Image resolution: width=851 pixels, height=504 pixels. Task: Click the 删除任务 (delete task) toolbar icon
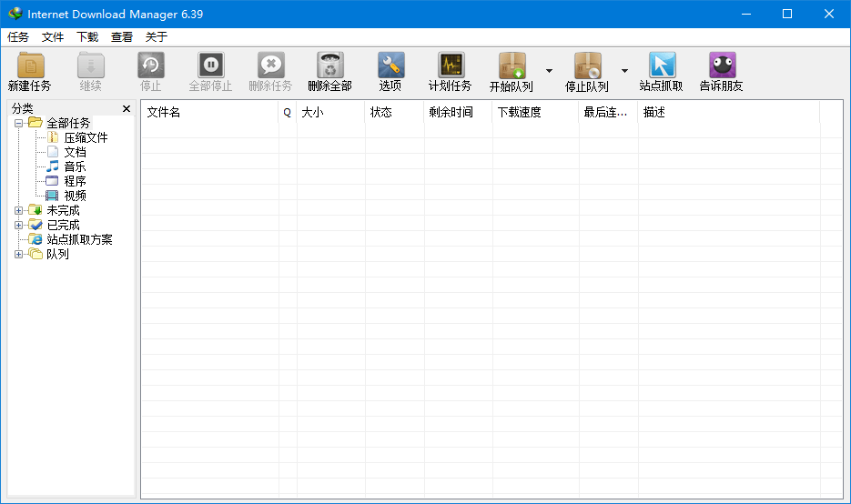point(271,66)
